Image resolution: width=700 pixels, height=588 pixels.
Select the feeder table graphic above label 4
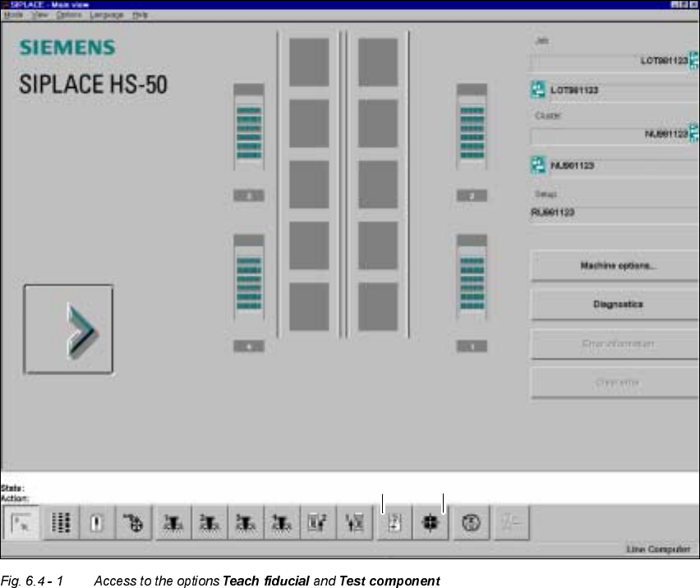249,278
